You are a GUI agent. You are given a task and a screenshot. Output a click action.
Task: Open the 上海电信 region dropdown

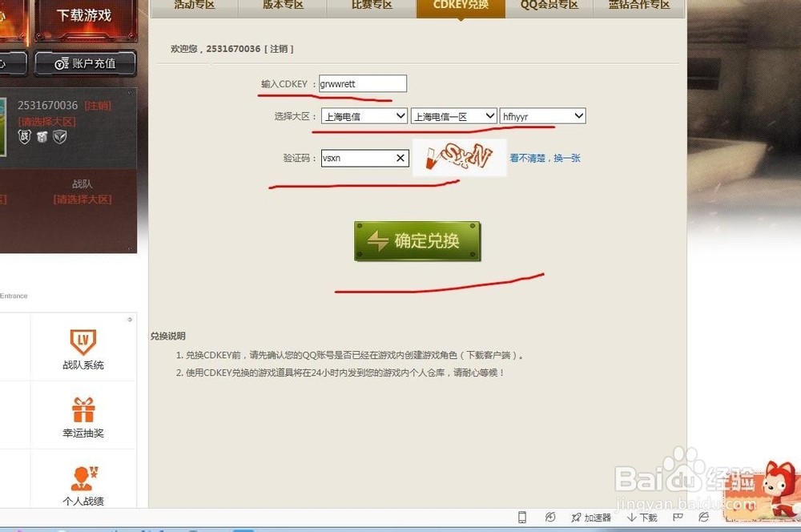tap(364, 116)
